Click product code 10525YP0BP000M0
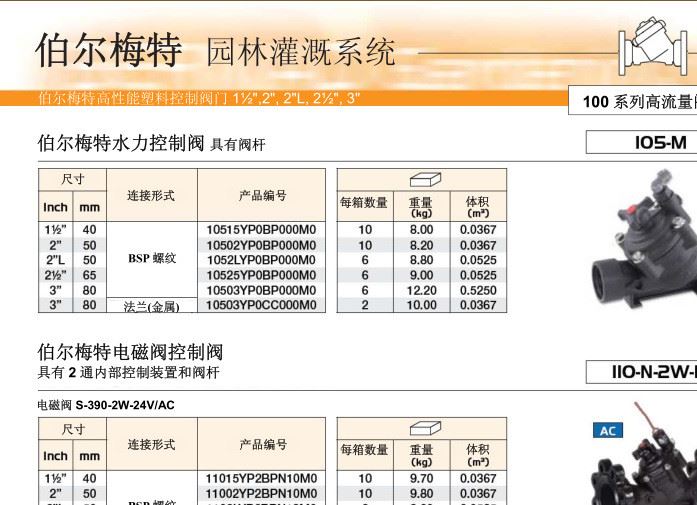The height and width of the screenshot is (505, 697). tap(261, 275)
